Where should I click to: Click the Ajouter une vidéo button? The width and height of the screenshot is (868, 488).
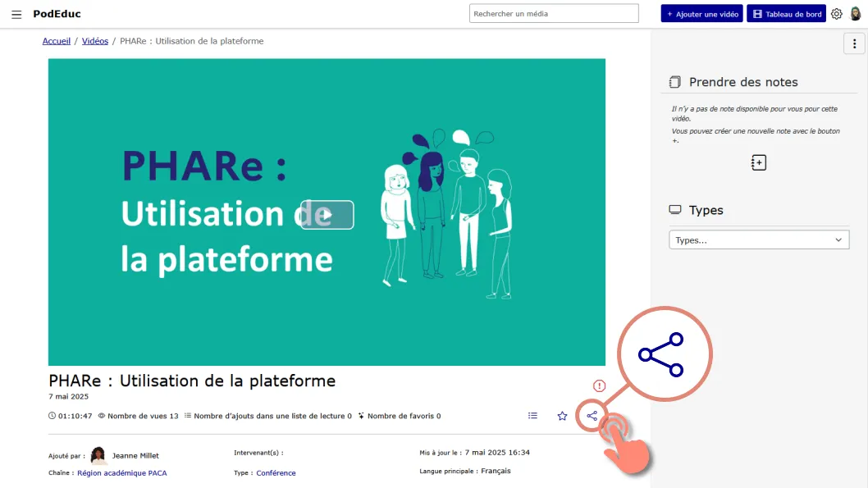point(702,14)
